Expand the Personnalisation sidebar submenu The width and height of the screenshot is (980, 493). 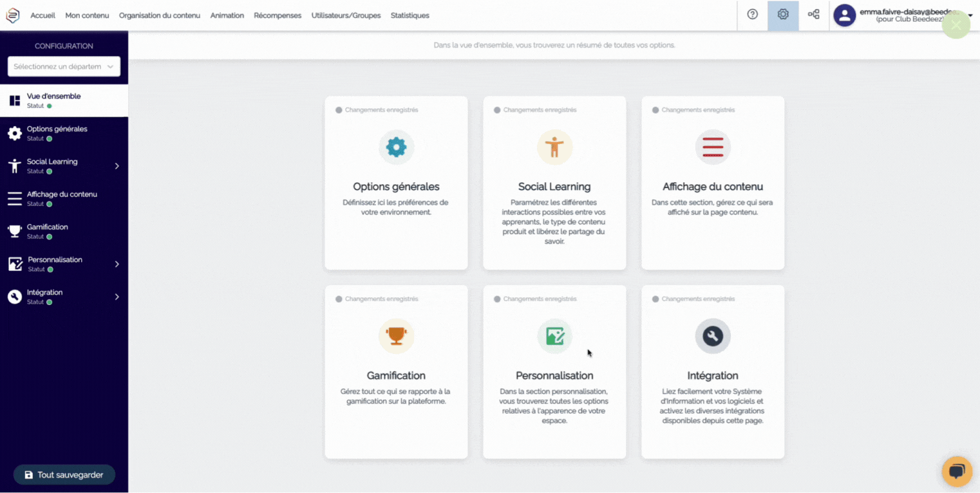pos(117,264)
